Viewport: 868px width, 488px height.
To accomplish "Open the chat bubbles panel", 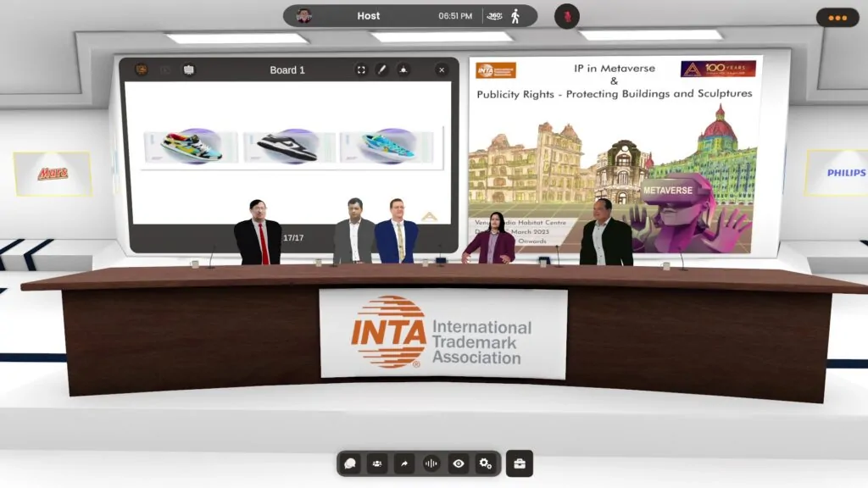I will [350, 463].
